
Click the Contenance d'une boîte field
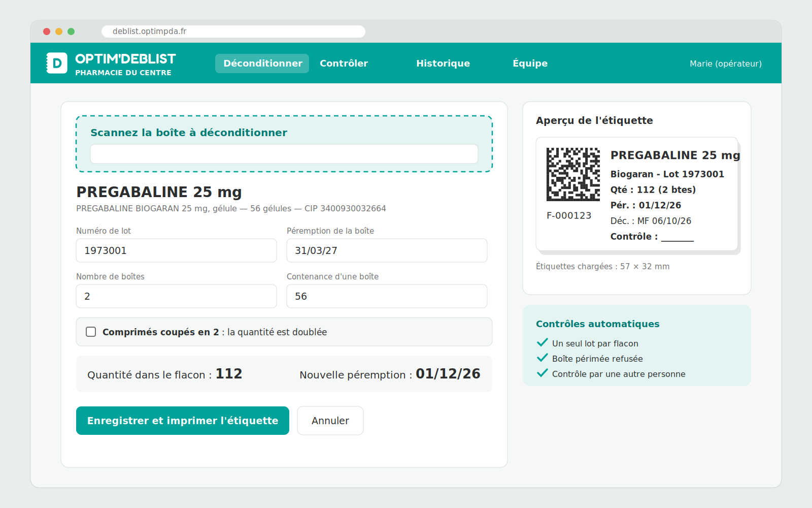[x=387, y=296]
